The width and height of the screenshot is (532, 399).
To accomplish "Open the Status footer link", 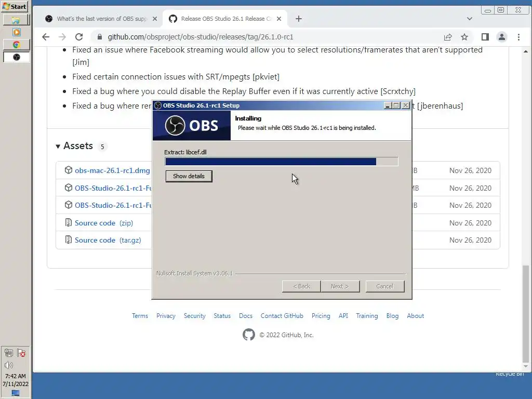I will point(222,316).
